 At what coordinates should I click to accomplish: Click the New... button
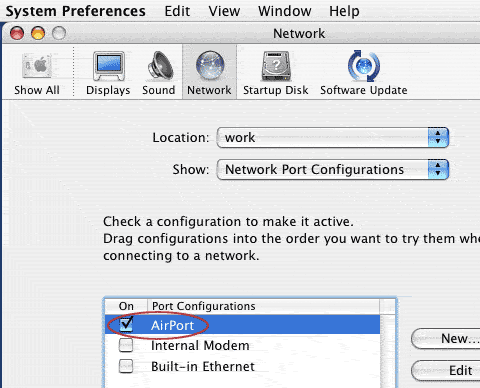pos(446,339)
